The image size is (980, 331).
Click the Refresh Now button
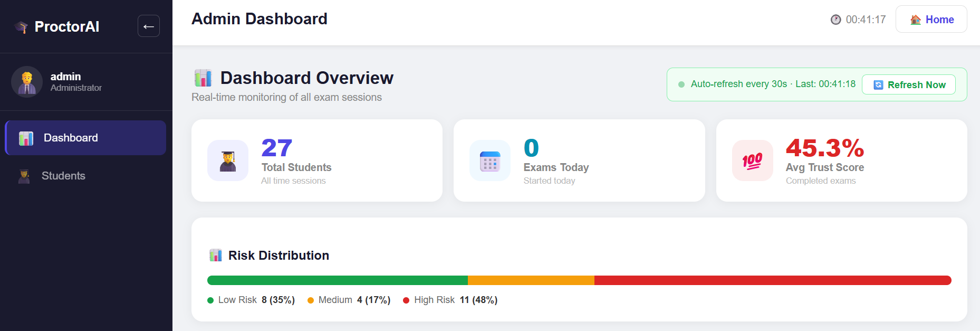click(x=908, y=84)
